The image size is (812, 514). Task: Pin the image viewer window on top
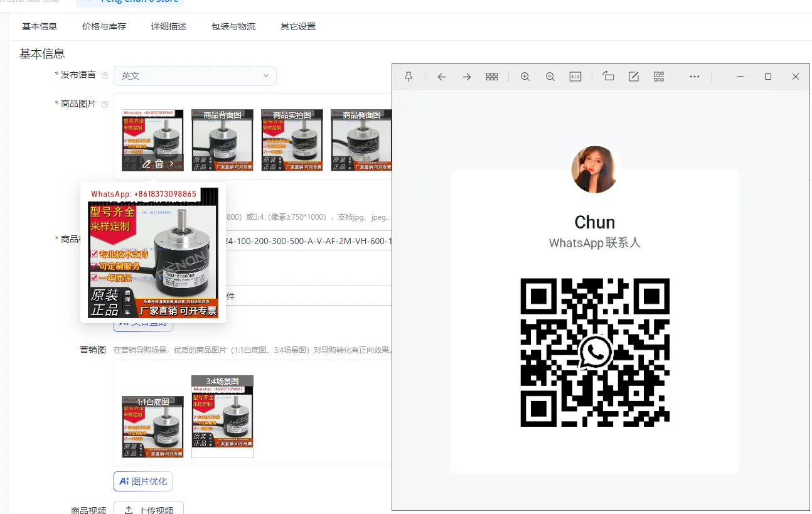[x=409, y=76]
